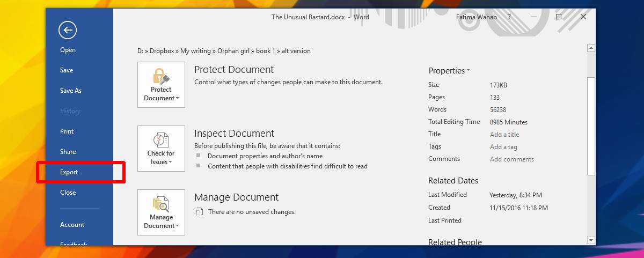
Task: Open the Manage Document button
Action: click(x=161, y=212)
